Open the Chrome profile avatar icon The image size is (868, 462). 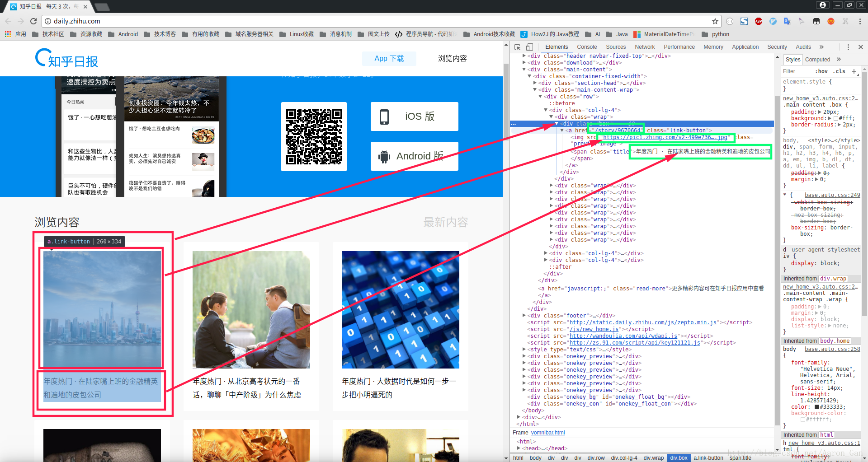tap(823, 5)
